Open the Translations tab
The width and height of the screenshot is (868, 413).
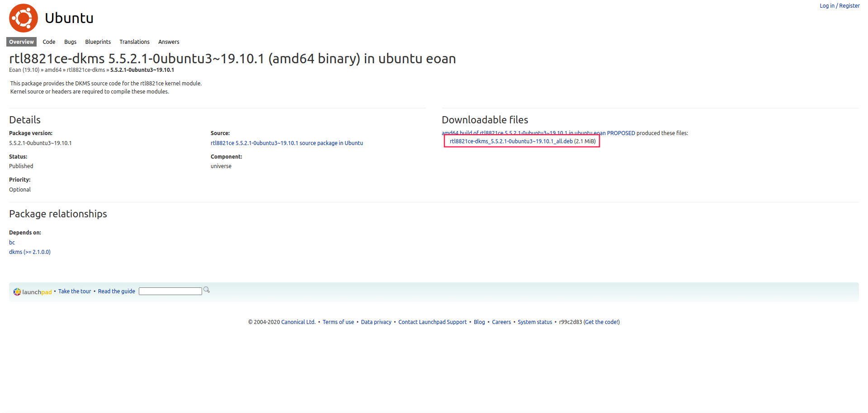(x=134, y=42)
